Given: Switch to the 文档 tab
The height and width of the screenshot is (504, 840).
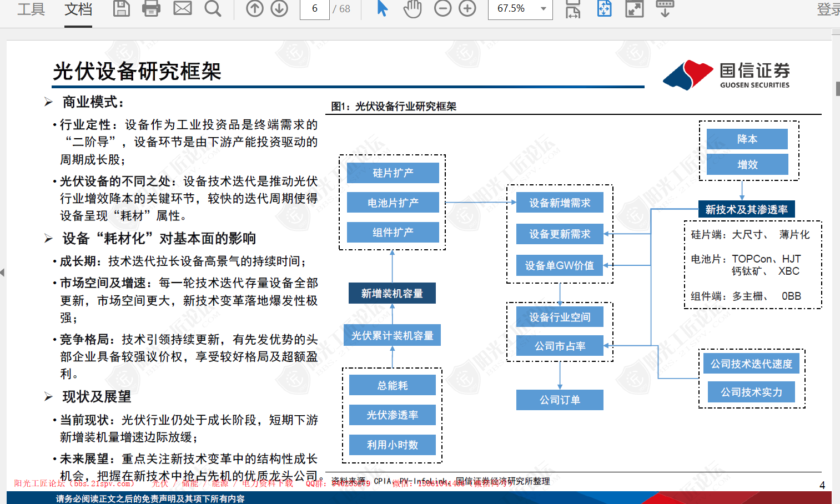Looking at the screenshot, I should pyautogui.click(x=78, y=9).
